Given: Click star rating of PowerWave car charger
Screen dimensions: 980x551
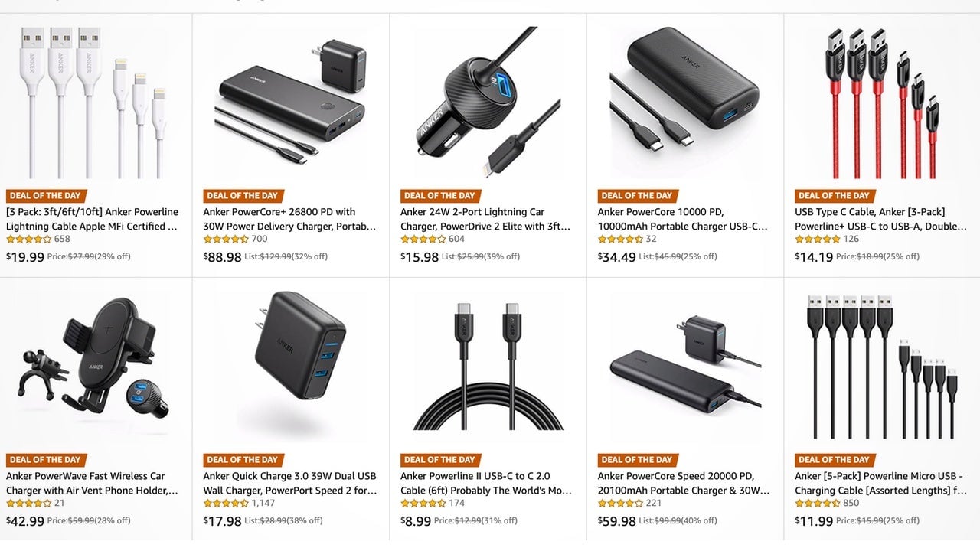Looking at the screenshot, I should [x=28, y=503].
